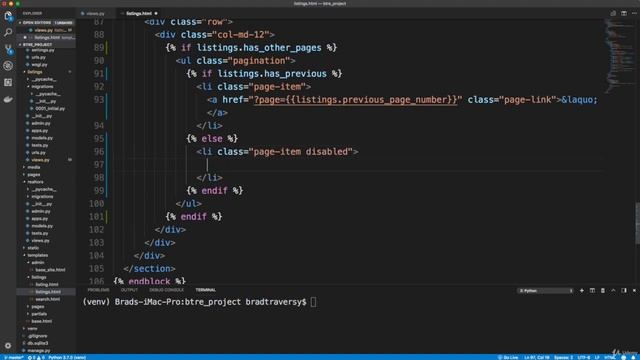Click into the terminal prompt line
This screenshot has height=360, width=640.
(199, 302)
